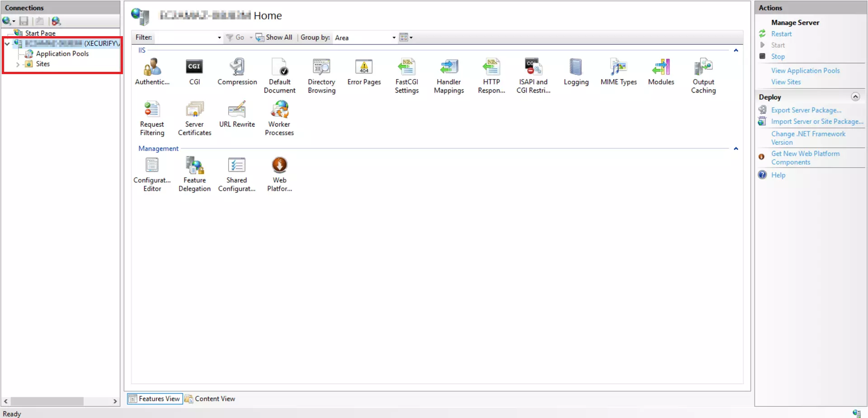Open URL Rewrite settings
868x418 pixels.
(237, 115)
